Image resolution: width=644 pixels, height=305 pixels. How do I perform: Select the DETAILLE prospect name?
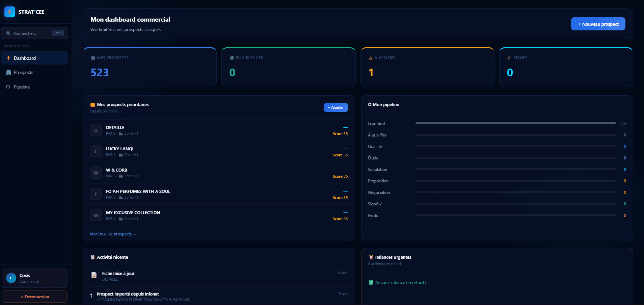115,128
